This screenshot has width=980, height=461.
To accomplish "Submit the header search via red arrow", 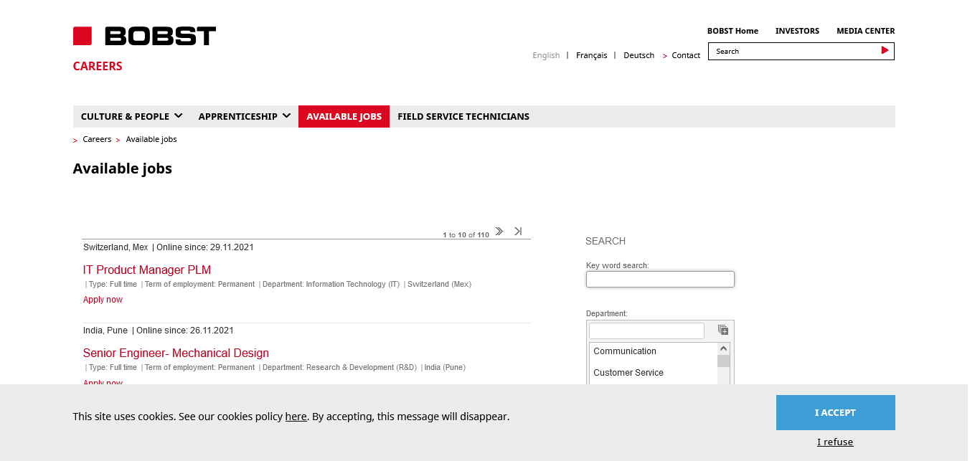I will click(x=885, y=51).
